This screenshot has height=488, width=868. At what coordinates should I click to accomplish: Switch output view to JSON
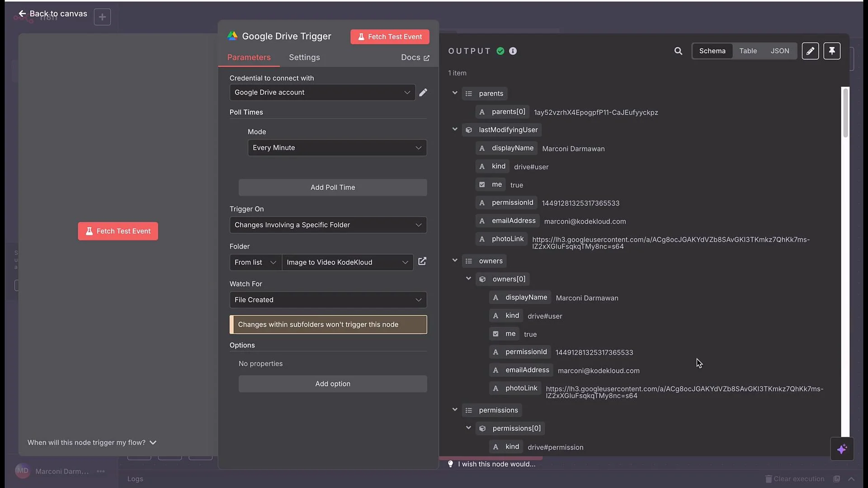tap(780, 51)
